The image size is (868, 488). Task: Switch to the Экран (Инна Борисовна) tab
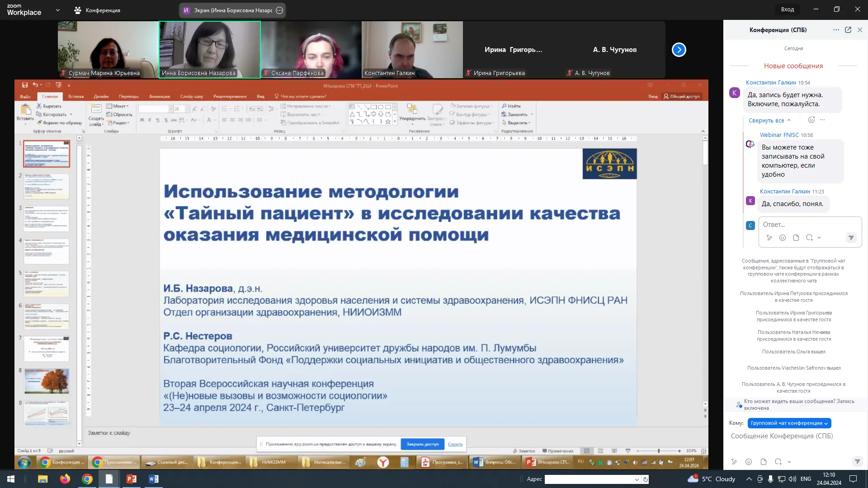click(x=233, y=10)
